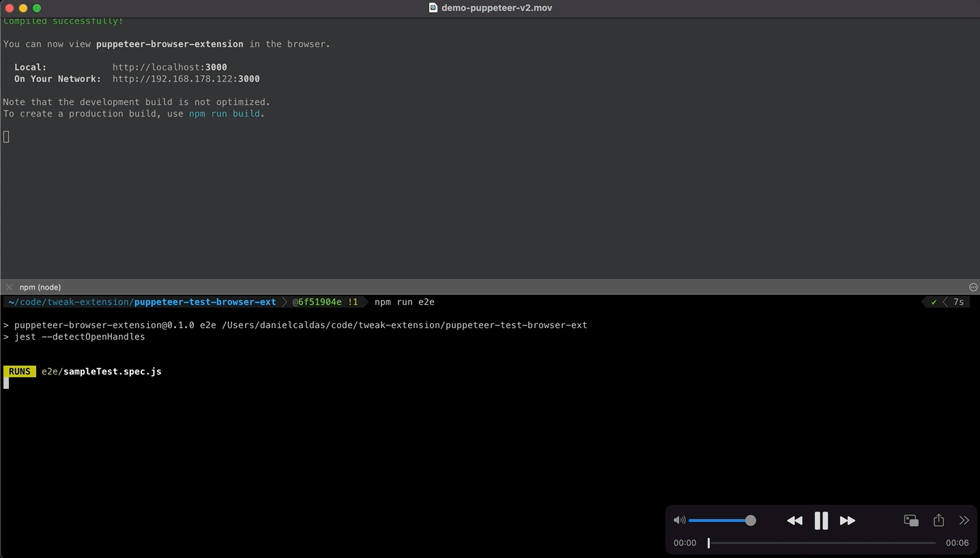Click the yellow RUNS badge
This screenshot has width=980, height=558.
pyautogui.click(x=20, y=371)
